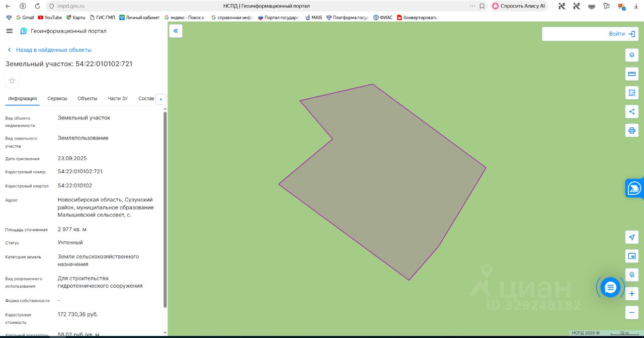Image resolution: width=644 pixels, height=338 pixels.
Task: Open the Личный кабинет bookmark
Action: tap(139, 17)
